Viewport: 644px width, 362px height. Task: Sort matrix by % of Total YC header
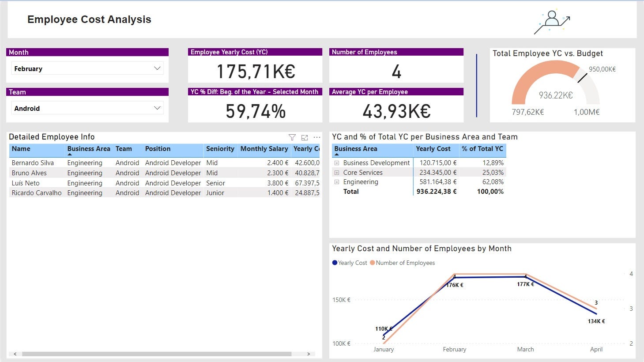482,149
